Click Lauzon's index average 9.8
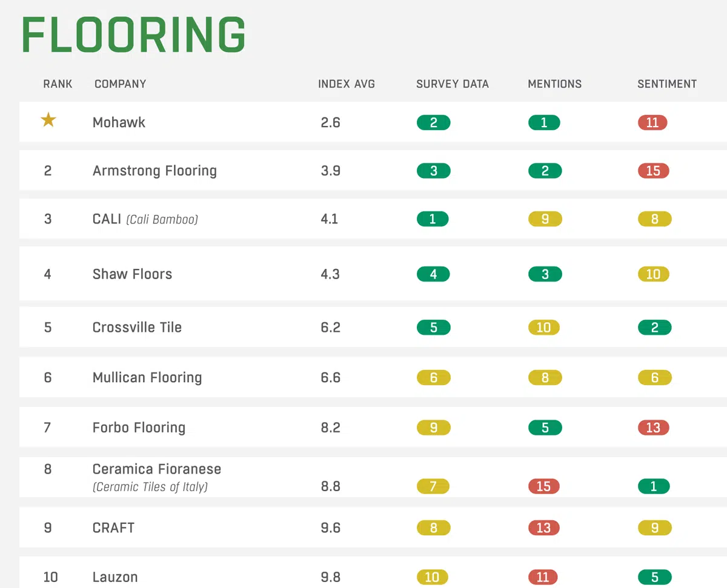 (x=331, y=577)
